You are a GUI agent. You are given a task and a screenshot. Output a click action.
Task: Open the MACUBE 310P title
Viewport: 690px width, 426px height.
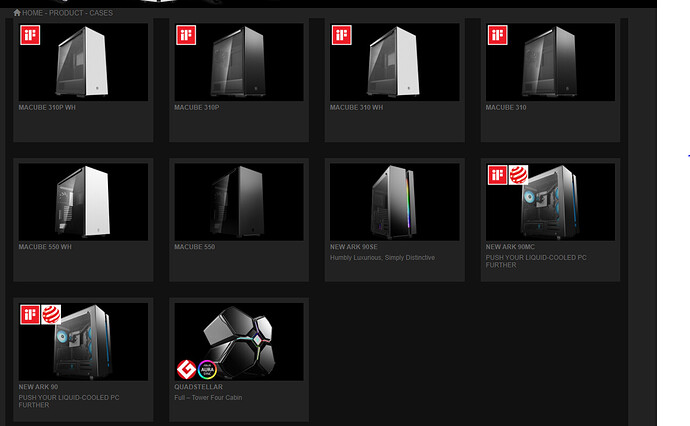click(x=197, y=107)
